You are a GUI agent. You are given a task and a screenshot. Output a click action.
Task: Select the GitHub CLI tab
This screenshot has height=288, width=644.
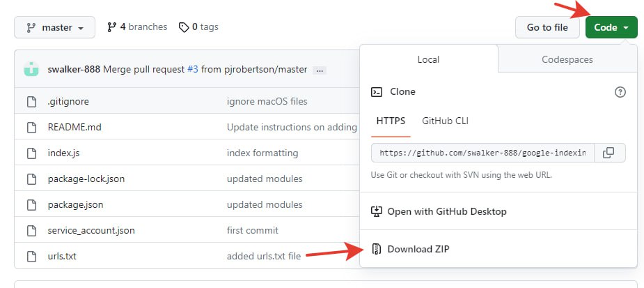click(445, 121)
